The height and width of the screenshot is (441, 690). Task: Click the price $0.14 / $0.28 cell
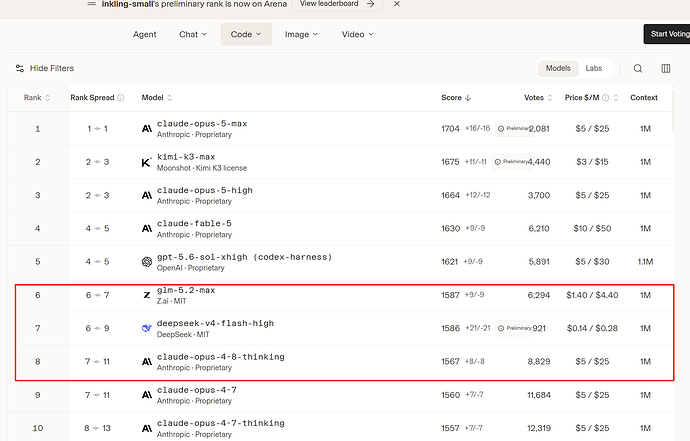592,328
